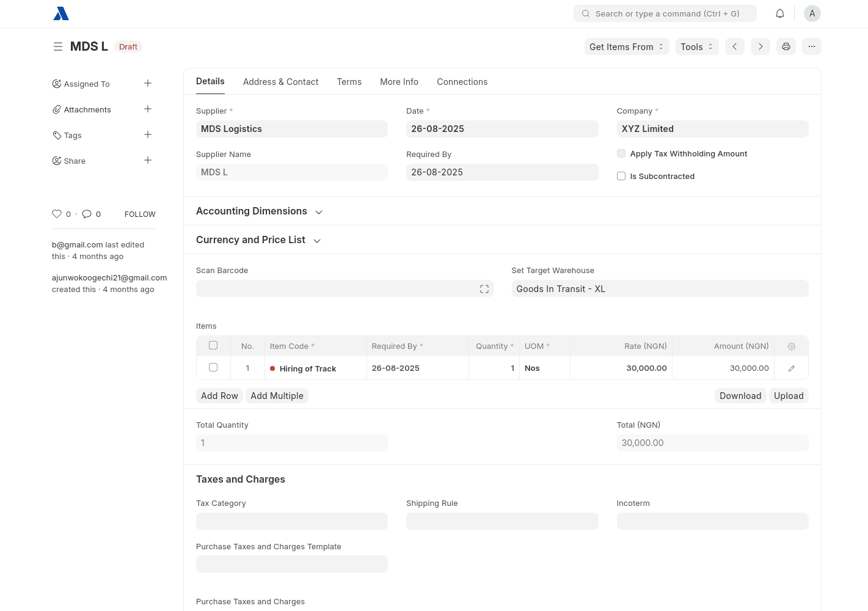The image size is (868, 611).
Task: Enable the Is Subcontracted checkbox
Action: pyautogui.click(x=621, y=176)
